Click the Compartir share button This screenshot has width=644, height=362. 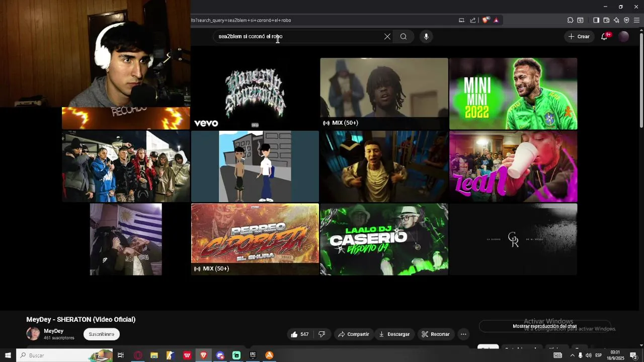(x=354, y=334)
